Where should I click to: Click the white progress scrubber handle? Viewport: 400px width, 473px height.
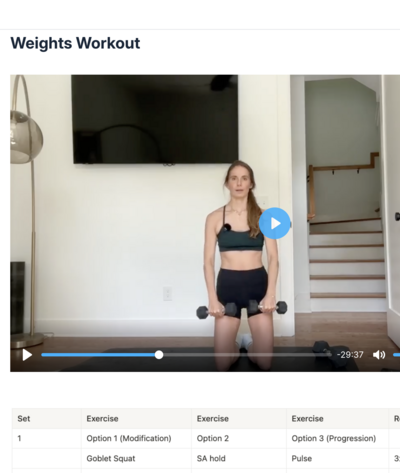[159, 355]
